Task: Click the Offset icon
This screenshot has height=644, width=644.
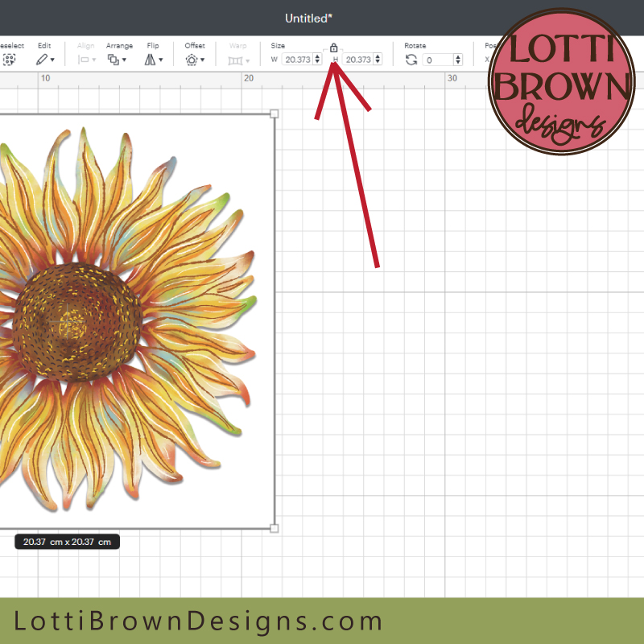Action: (x=192, y=60)
